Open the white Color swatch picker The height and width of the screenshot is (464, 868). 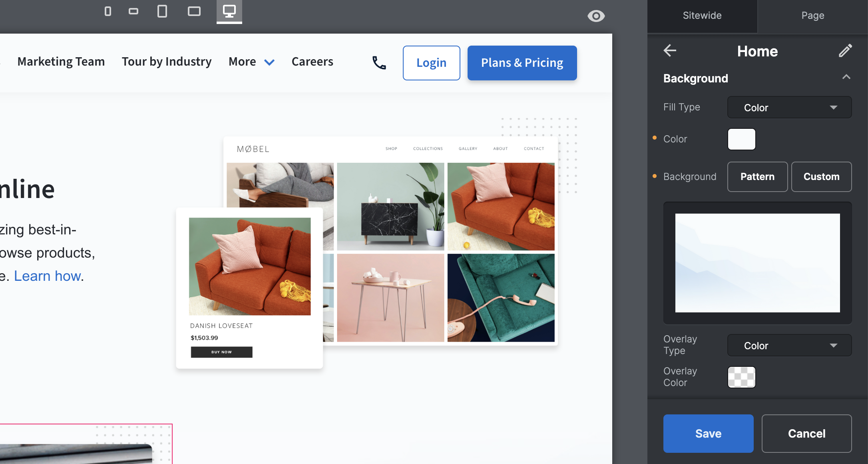(741, 139)
